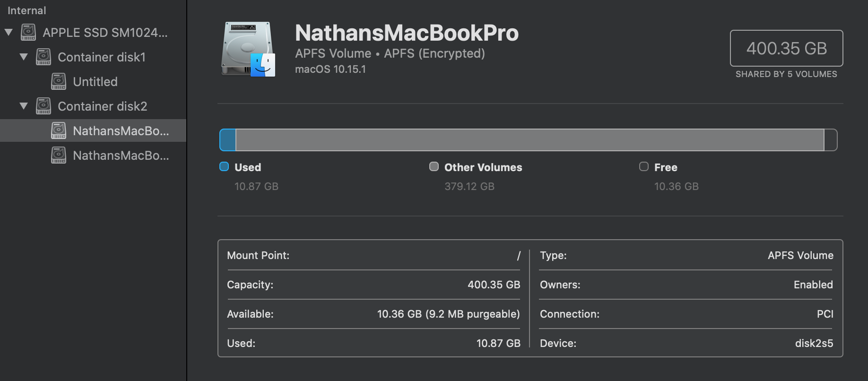Click the Container disk2 icon
This screenshot has width=868, height=381.
coord(43,106)
